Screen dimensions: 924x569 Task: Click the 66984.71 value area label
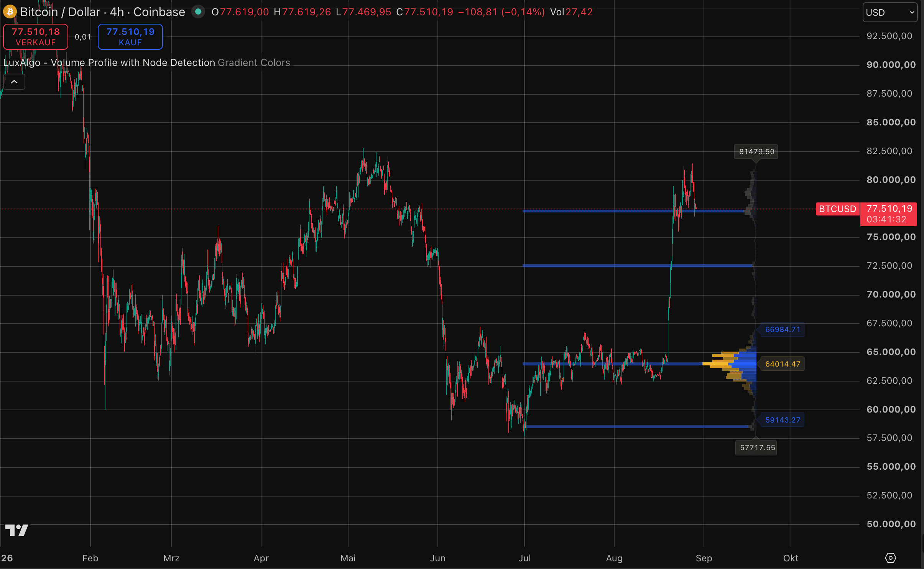(x=783, y=329)
